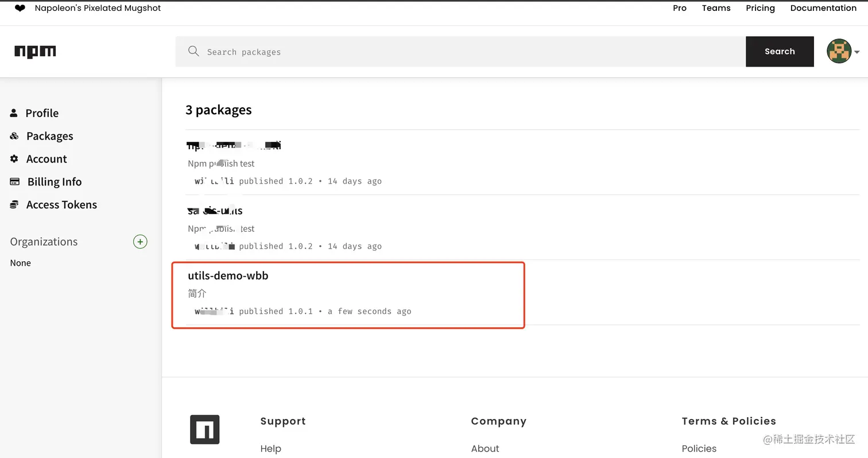Click the Policies link in footer

pos(699,449)
